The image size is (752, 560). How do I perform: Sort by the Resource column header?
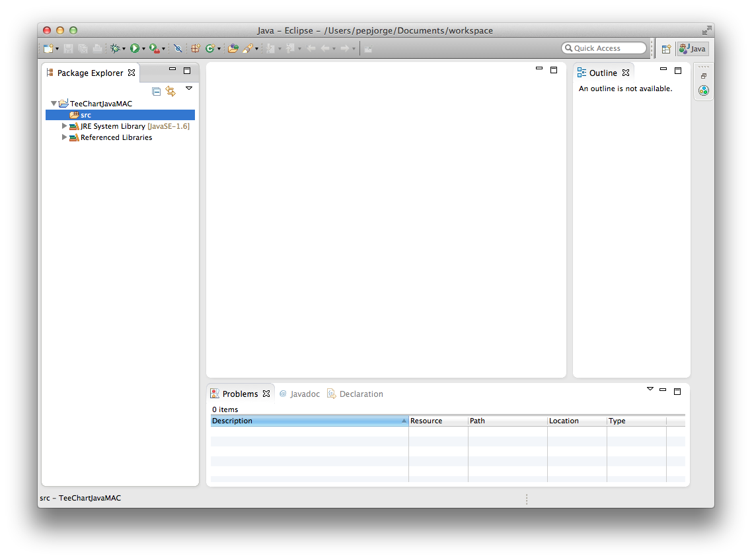[x=438, y=421]
